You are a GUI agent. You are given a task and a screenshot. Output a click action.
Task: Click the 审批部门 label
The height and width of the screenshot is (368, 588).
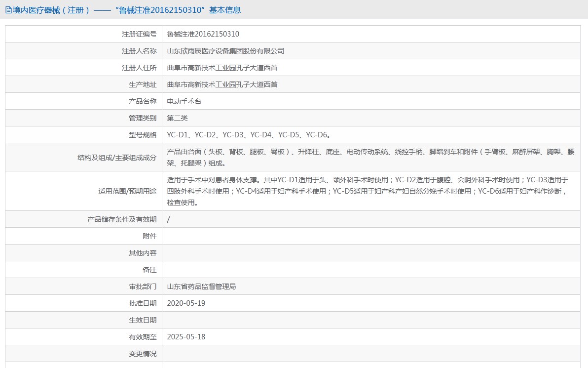point(143,287)
